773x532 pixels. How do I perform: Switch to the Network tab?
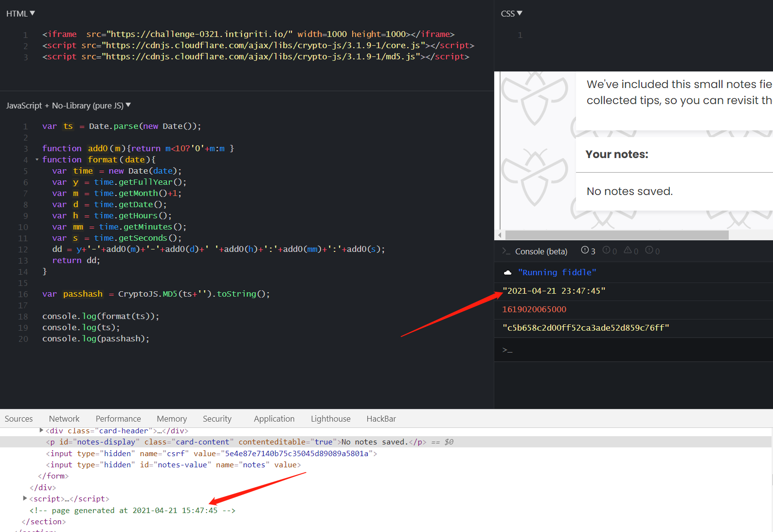[64, 419]
